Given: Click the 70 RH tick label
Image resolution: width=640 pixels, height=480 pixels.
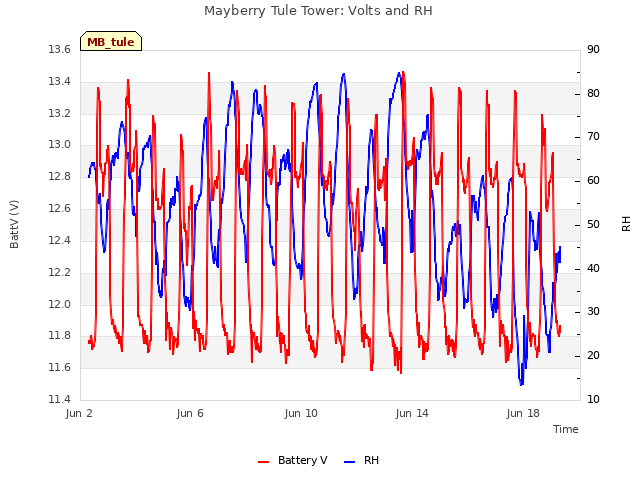Looking at the screenshot, I should [x=593, y=137].
